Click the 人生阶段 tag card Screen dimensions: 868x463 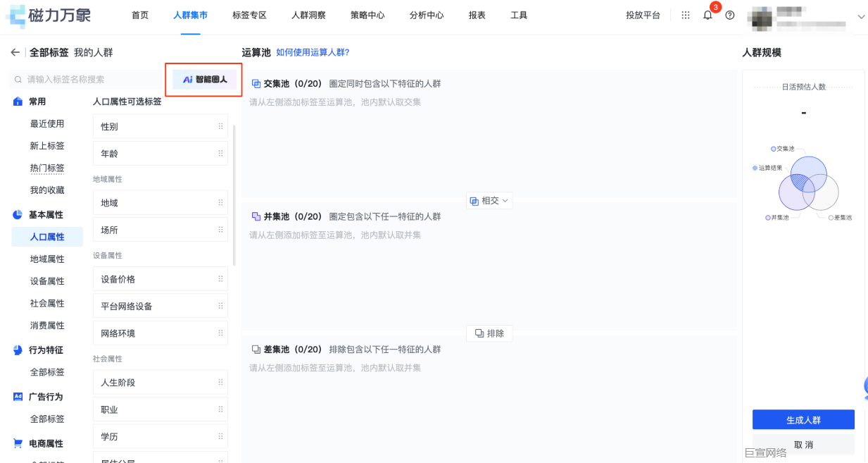[x=161, y=383]
